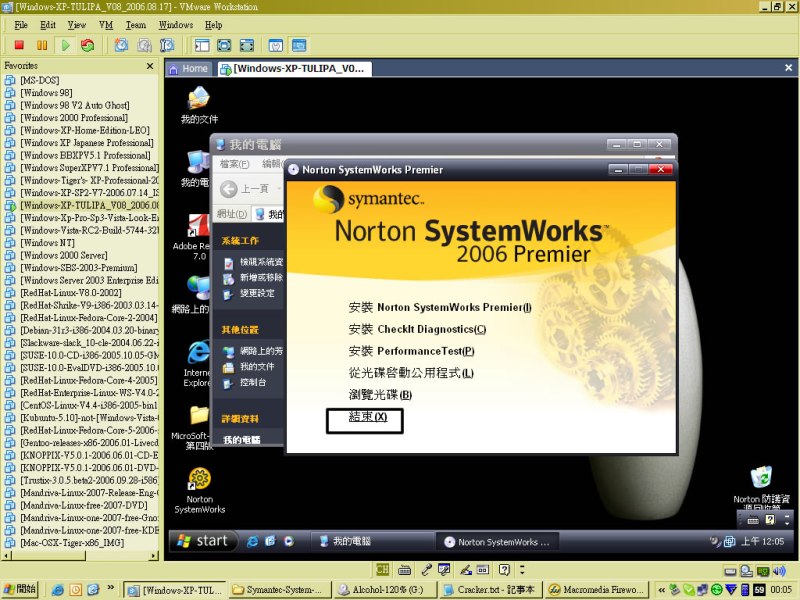
Task: Toggle the sidebar view icon in toolbar
Action: pos(202,45)
